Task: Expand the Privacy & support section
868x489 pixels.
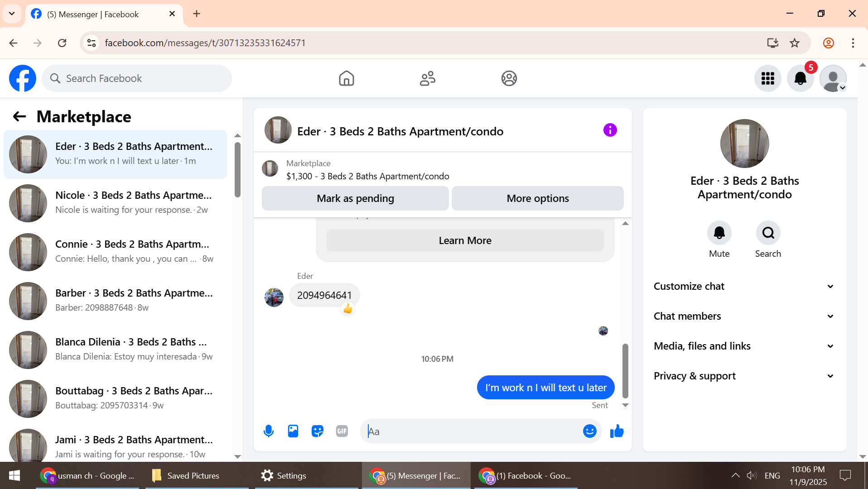Action: (x=744, y=376)
